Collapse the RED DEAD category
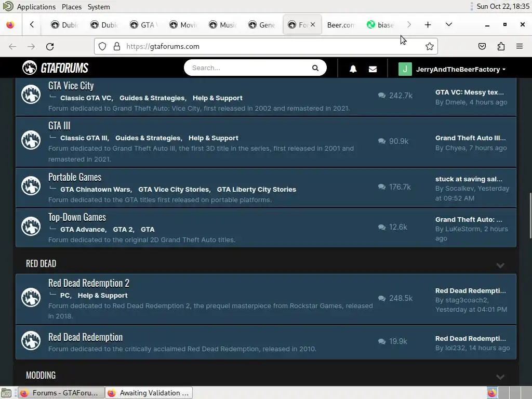 pos(500,265)
